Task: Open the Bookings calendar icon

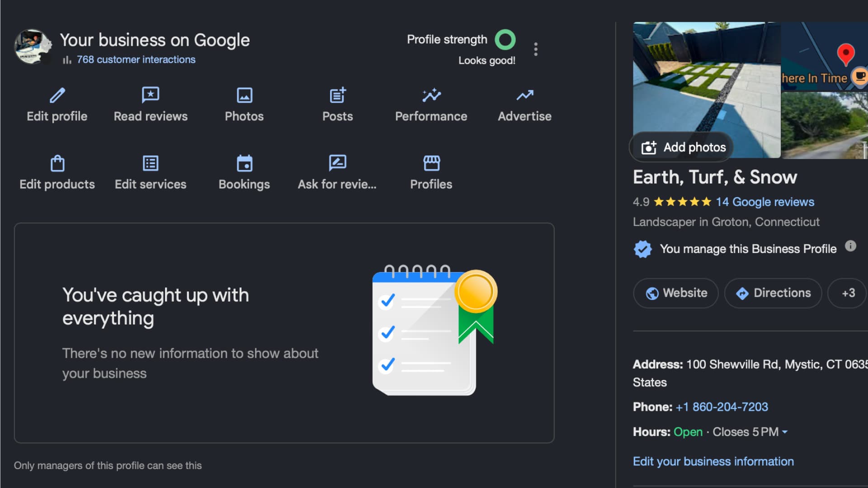Action: [244, 163]
